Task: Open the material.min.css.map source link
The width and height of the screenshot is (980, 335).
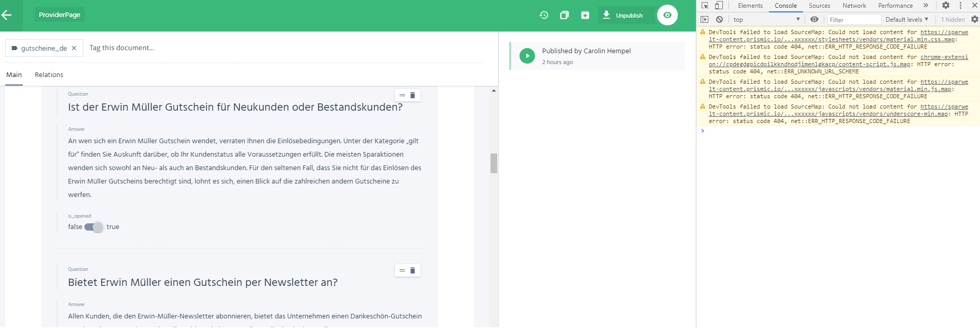Action: pyautogui.click(x=838, y=36)
